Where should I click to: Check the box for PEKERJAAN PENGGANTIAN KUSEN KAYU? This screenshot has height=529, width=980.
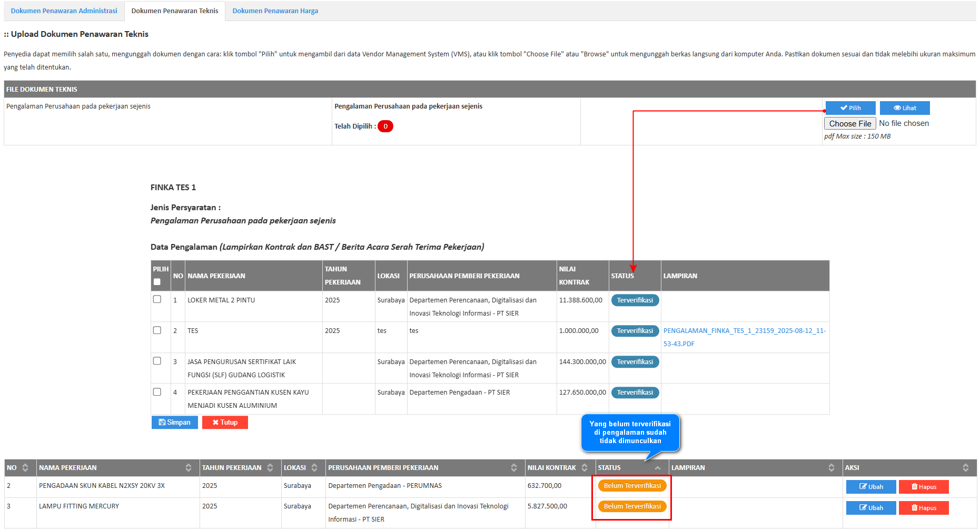[x=157, y=392]
